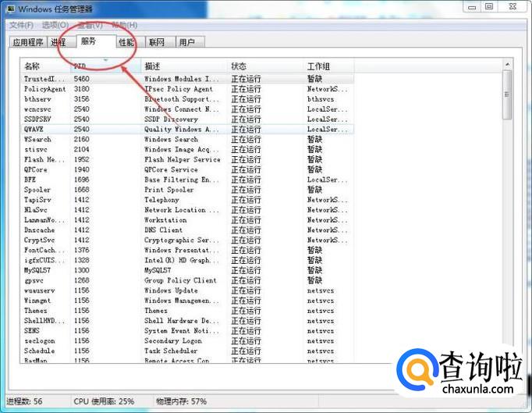Image resolution: width=532 pixels, height=413 pixels.
Task: Click the description DNS Client
Action: pyautogui.click(x=164, y=230)
